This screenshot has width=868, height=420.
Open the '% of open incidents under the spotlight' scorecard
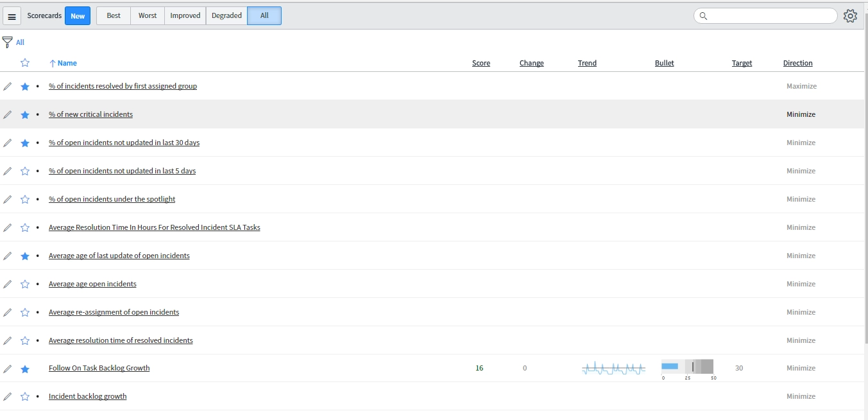click(x=112, y=199)
